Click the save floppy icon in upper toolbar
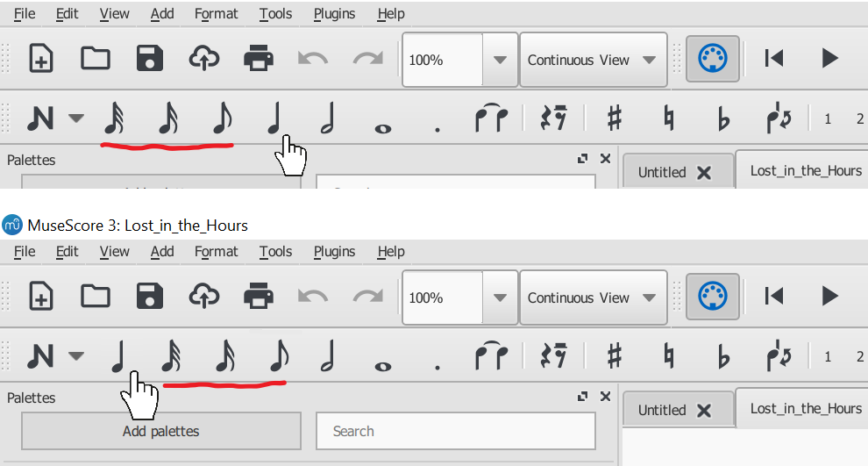868x466 pixels. click(149, 58)
